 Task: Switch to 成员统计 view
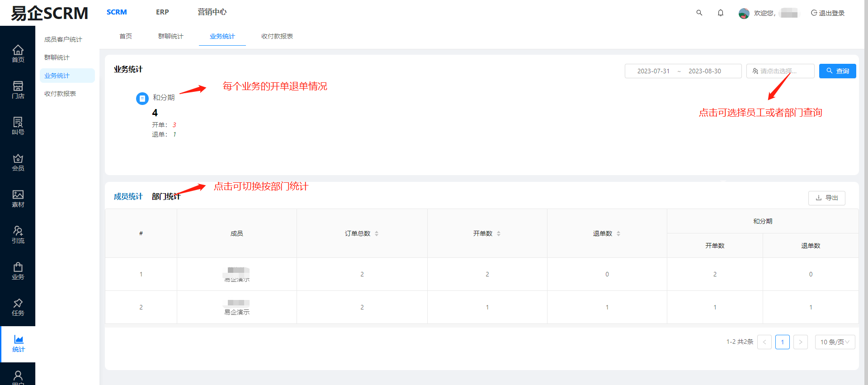click(128, 196)
